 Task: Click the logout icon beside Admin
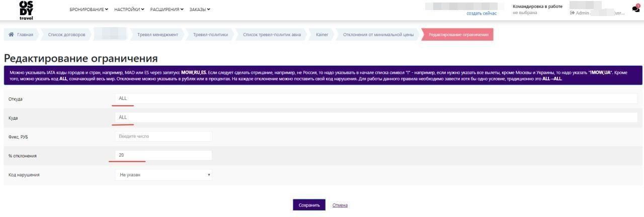(x=572, y=13)
